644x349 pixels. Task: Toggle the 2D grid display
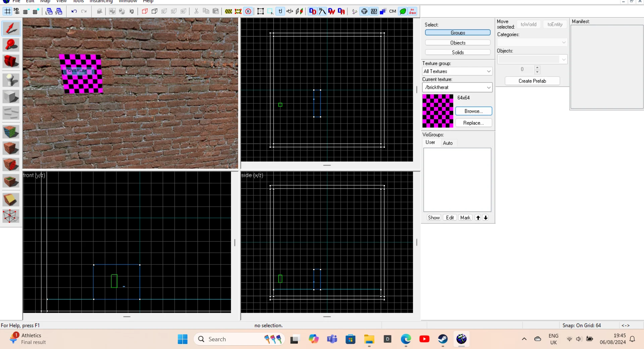pyautogui.click(x=7, y=11)
